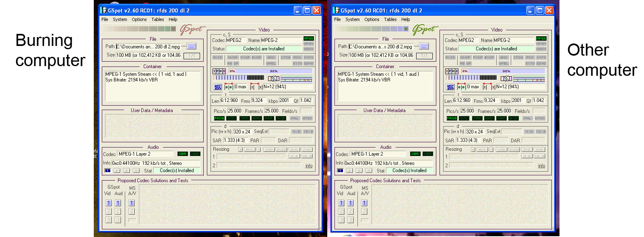Viewport: 644px width, 237px height.
Task: Open the File menu in the left GSpot window
Action: pyautogui.click(x=105, y=19)
